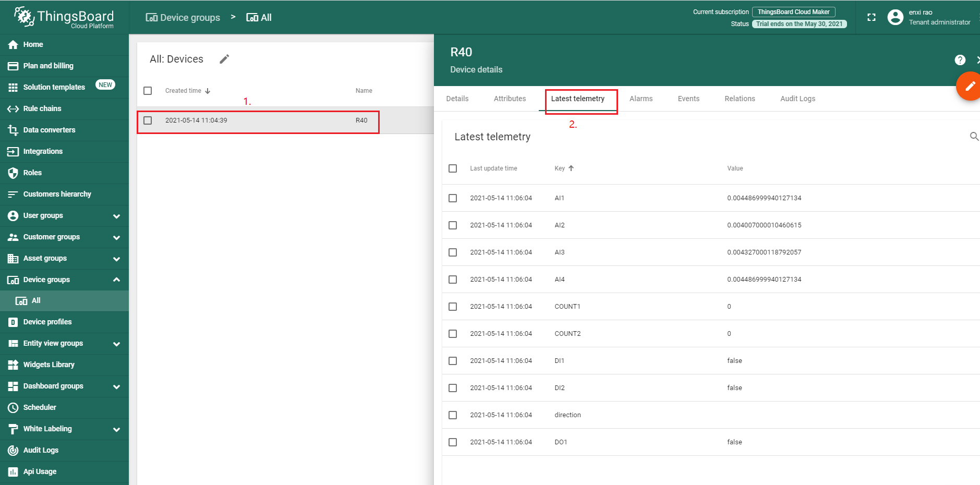Toggle fullscreen mode icon in header
Image resolution: width=980 pixels, height=485 pixels.
[871, 17]
